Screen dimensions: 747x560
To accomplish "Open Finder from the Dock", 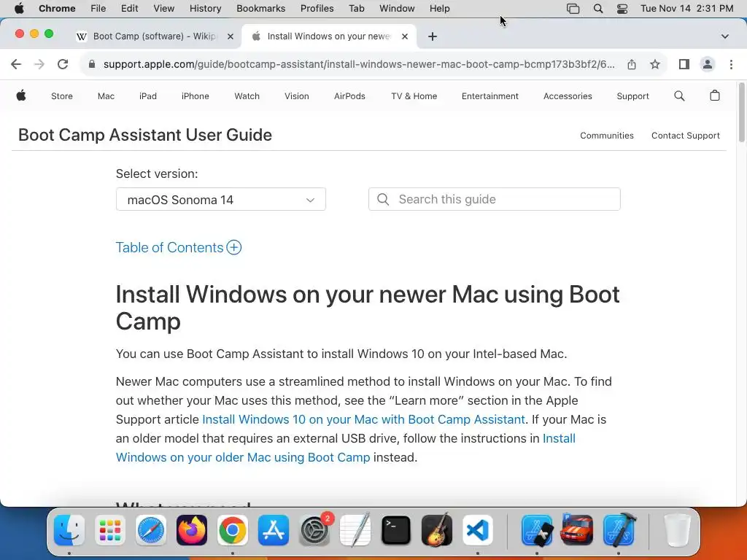I will (69, 530).
